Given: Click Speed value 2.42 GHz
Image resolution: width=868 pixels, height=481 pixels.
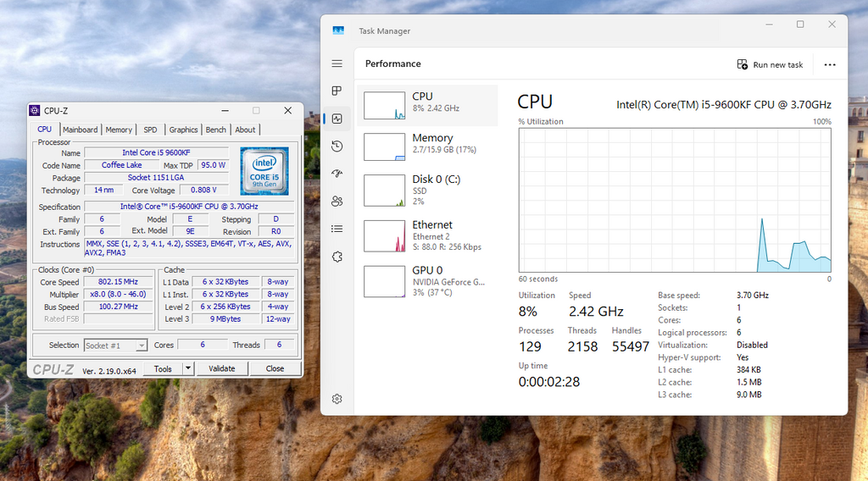Looking at the screenshot, I should pos(596,312).
